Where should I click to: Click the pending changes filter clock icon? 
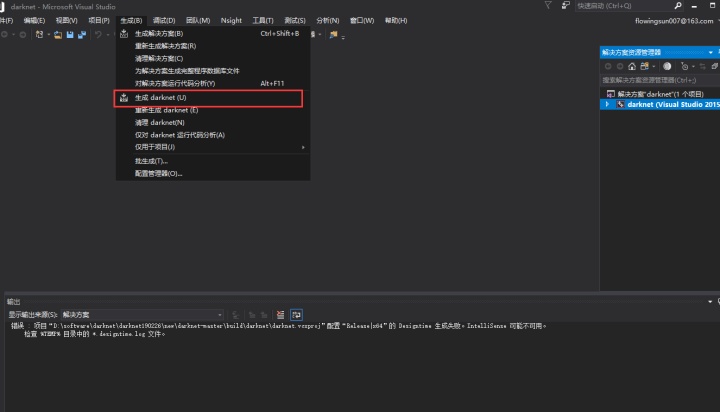684,66
